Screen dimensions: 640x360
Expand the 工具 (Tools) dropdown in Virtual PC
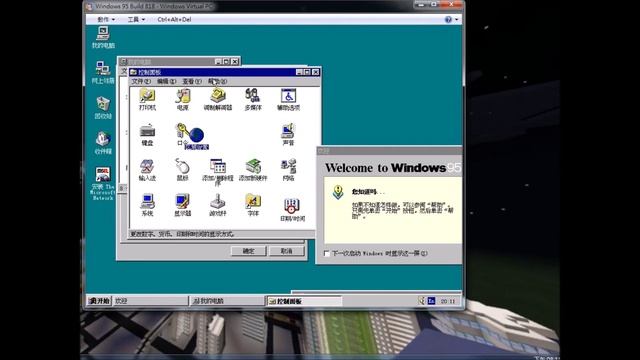(x=136, y=19)
